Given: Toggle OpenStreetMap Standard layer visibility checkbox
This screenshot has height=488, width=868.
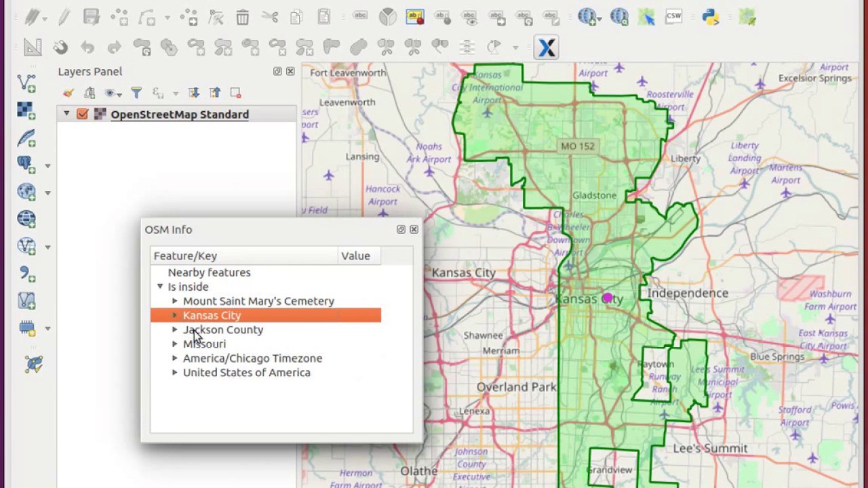Looking at the screenshot, I should pos(82,114).
